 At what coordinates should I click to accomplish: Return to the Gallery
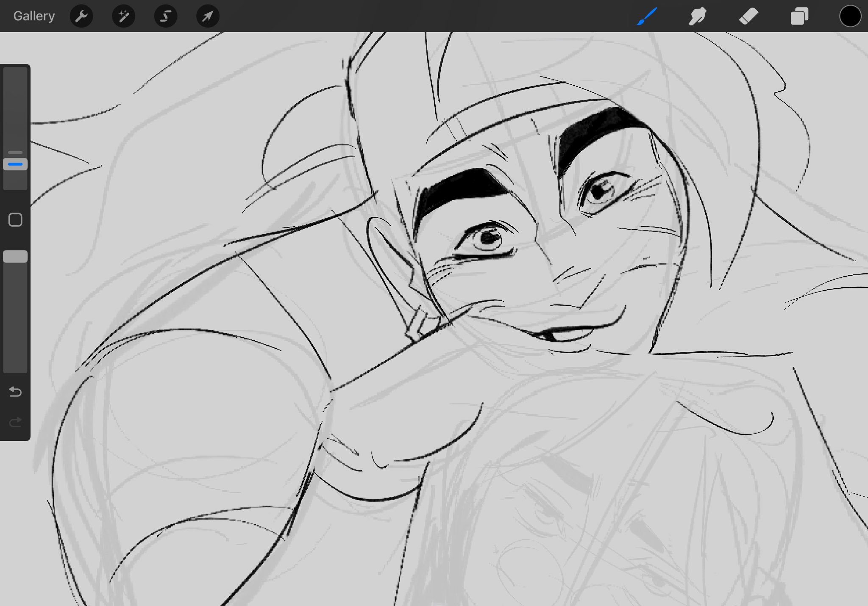click(x=34, y=16)
